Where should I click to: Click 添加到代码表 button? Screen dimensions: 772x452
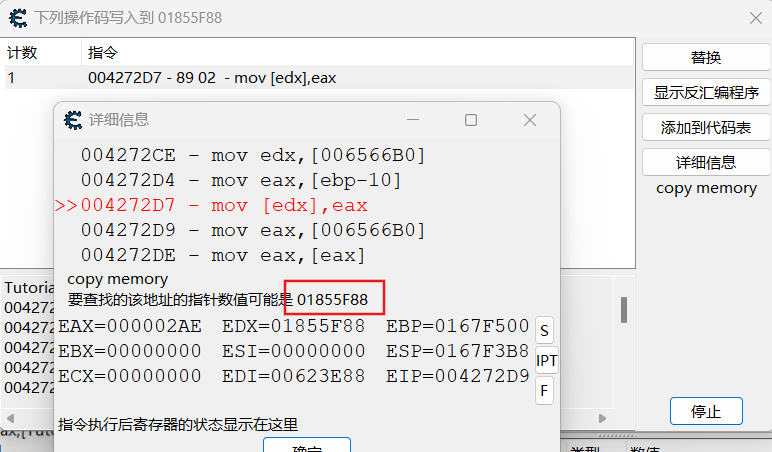[706, 128]
